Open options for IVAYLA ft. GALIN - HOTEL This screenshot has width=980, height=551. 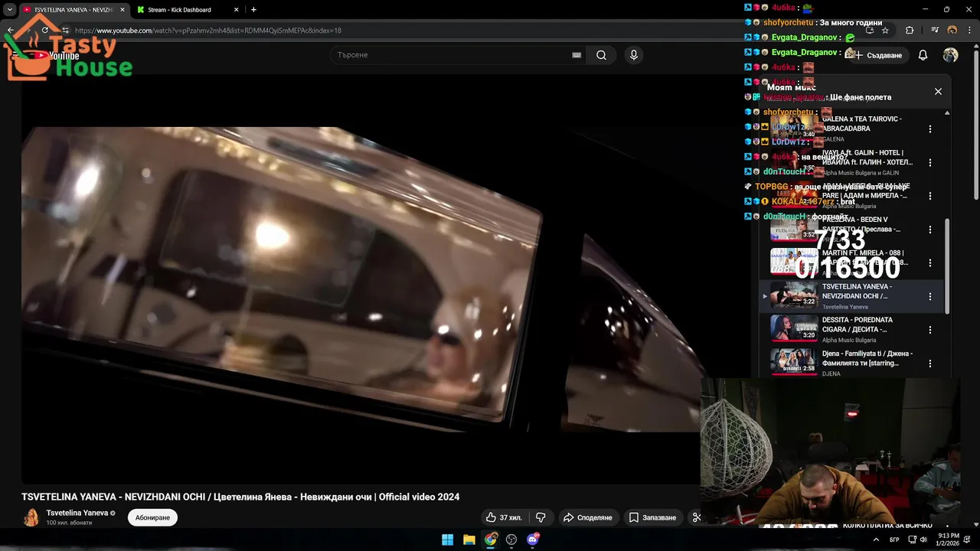pos(930,162)
